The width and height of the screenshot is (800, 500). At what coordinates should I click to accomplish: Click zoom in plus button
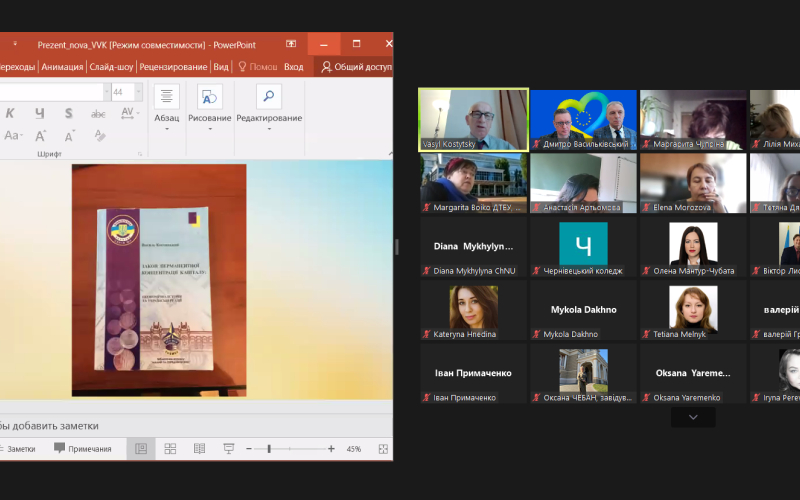click(331, 449)
